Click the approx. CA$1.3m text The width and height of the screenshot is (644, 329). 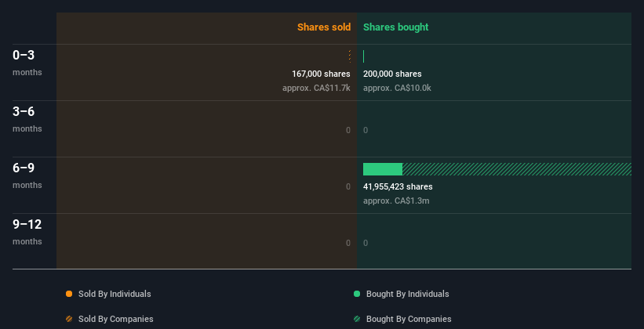396,201
